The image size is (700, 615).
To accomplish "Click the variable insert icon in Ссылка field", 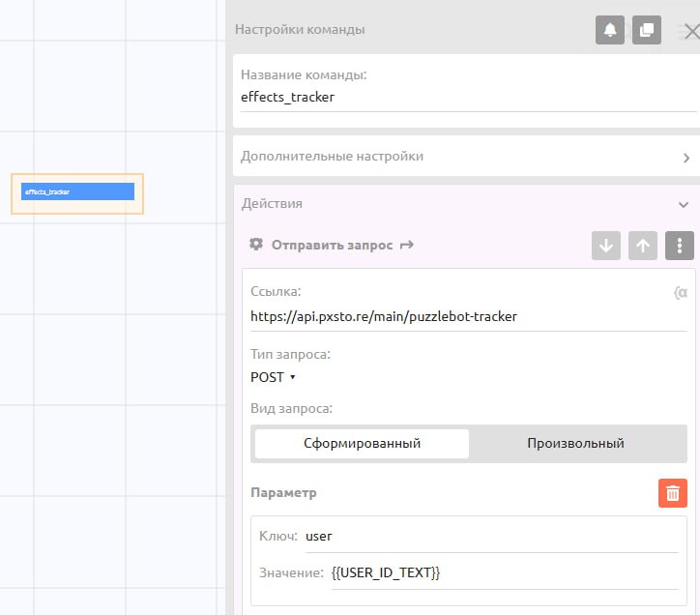I will coord(680,291).
